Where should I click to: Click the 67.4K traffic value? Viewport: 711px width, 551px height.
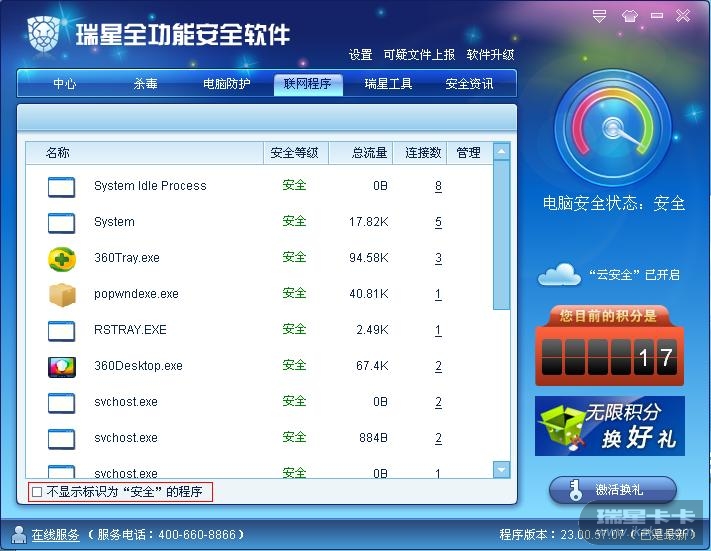[372, 366]
